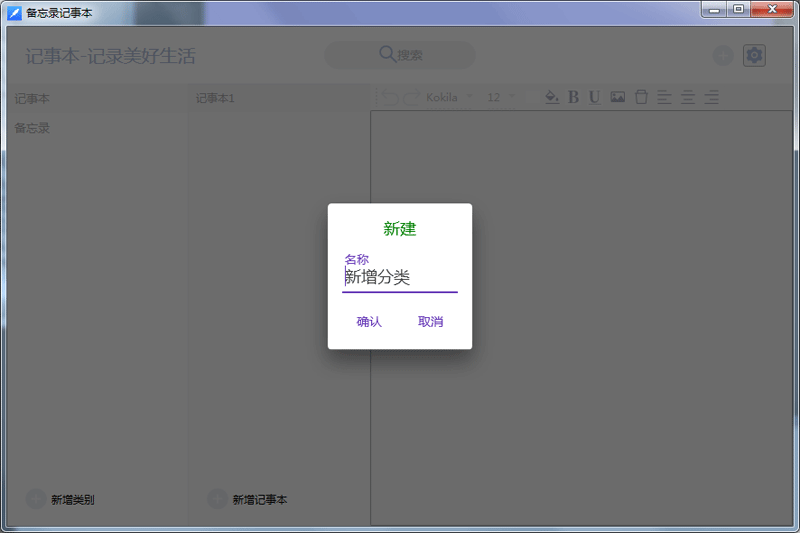
Task: Align text left
Action: (664, 97)
